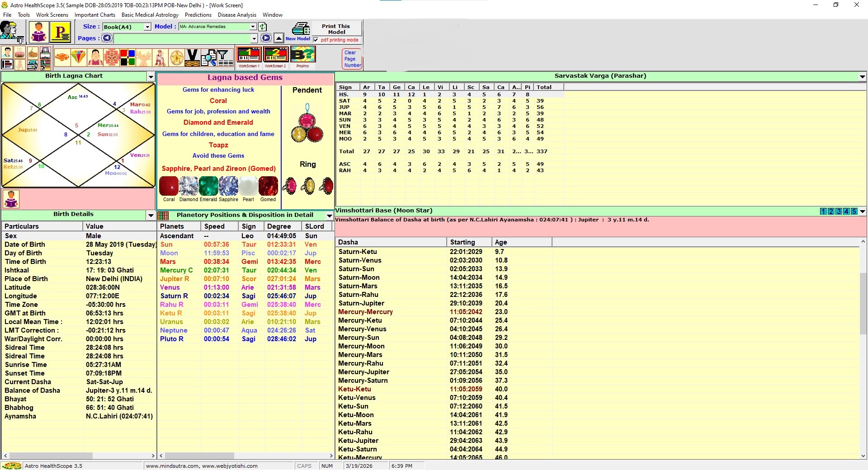Click the writing hand icon
The width and height of the screenshot is (868, 470).
pyautogui.click(x=33, y=52)
